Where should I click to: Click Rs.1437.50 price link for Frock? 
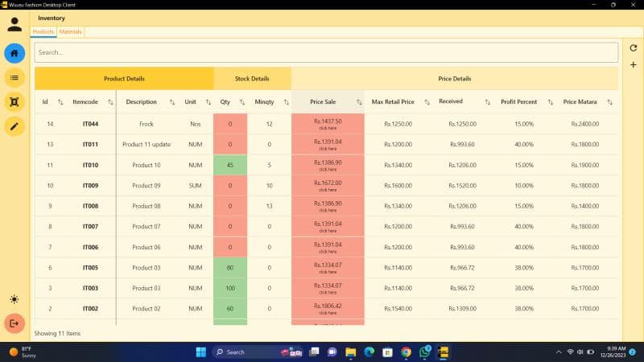point(328,124)
